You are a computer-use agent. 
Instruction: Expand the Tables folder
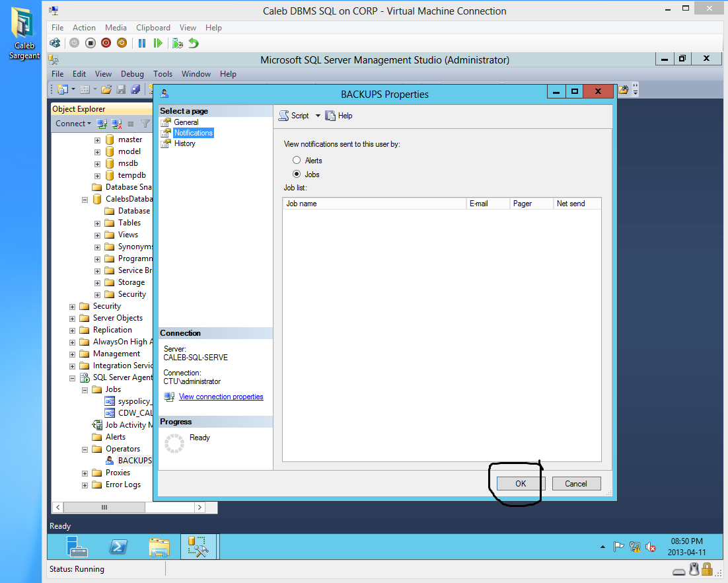point(98,223)
